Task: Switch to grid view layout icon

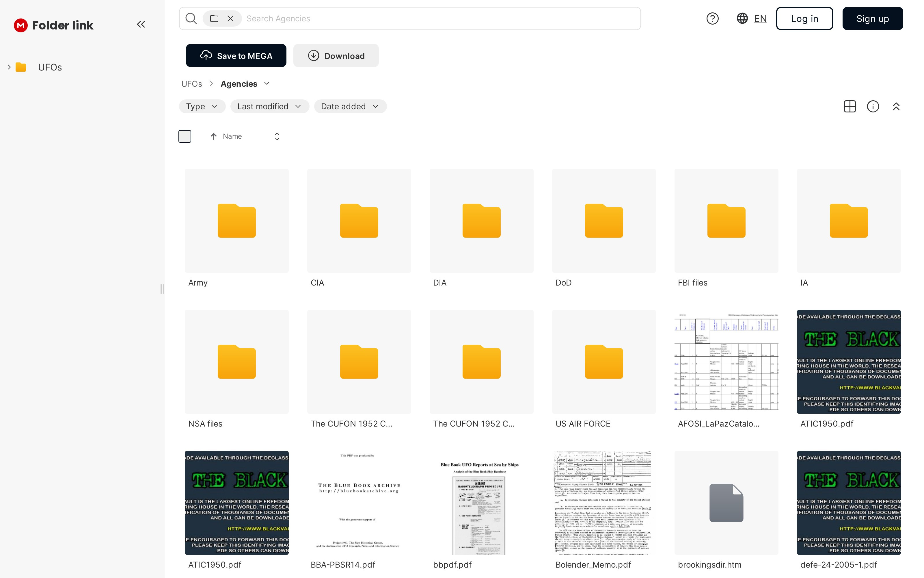Action: click(850, 106)
